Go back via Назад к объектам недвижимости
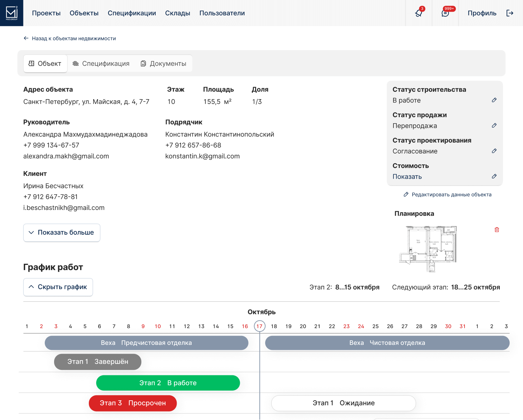 pos(70,38)
